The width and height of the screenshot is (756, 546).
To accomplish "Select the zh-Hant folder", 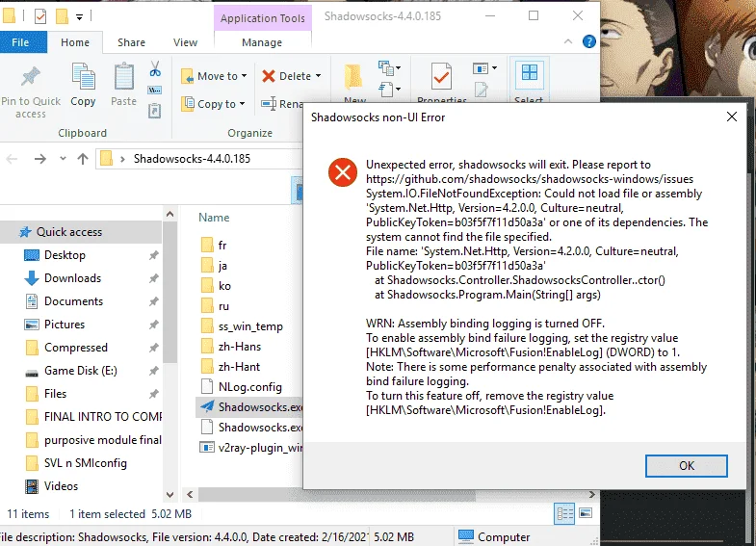I will pos(230,367).
